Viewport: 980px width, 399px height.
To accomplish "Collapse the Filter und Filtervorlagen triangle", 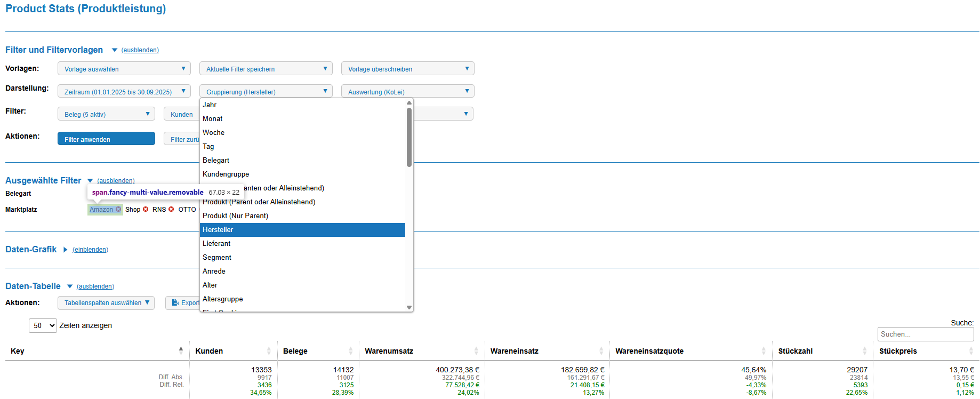I will point(114,50).
